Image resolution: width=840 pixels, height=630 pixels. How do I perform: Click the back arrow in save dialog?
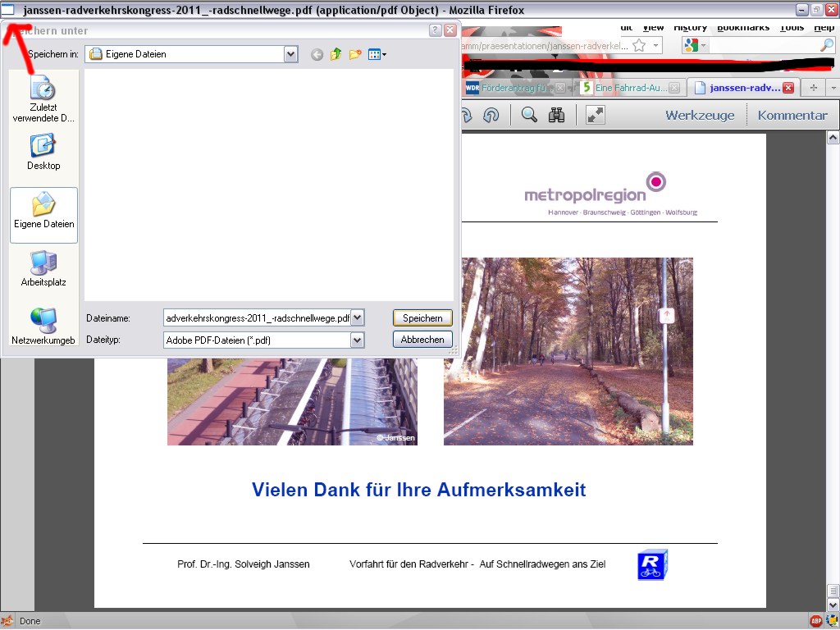coord(317,54)
